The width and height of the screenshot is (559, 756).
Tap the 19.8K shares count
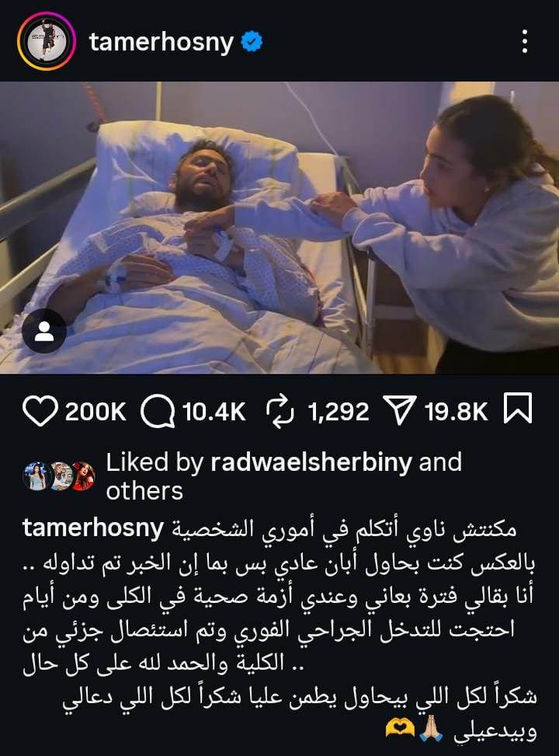[x=457, y=412]
